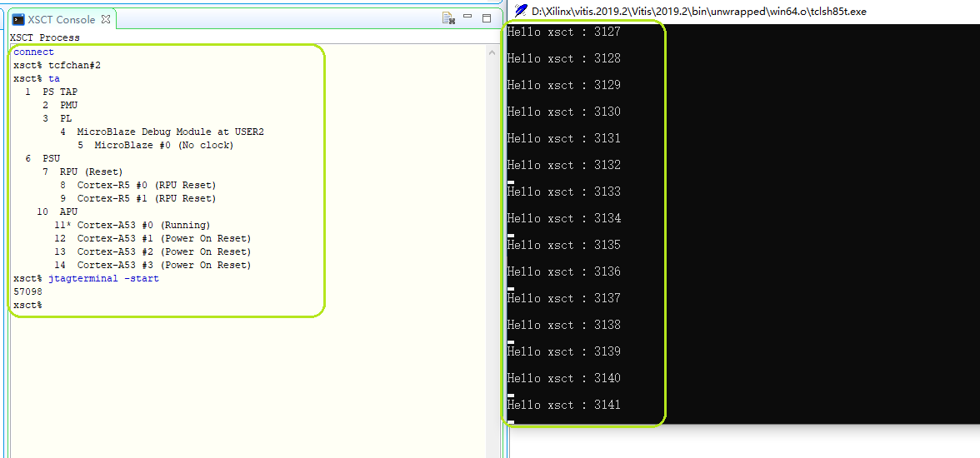Click 'Hello xsct : 3139' terminal line
Image resolution: width=980 pixels, height=458 pixels.
(563, 351)
